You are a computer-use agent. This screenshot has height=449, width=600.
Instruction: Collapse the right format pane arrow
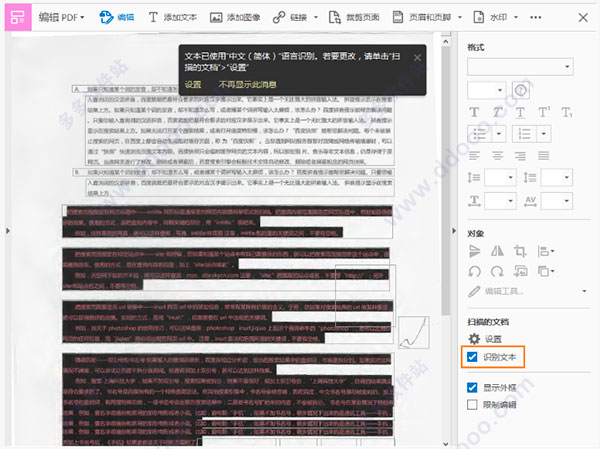tap(454, 231)
